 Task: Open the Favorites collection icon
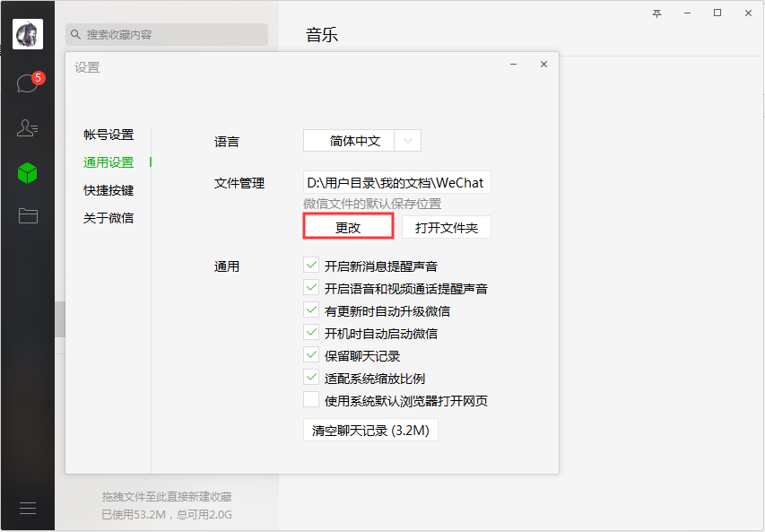pos(27,173)
